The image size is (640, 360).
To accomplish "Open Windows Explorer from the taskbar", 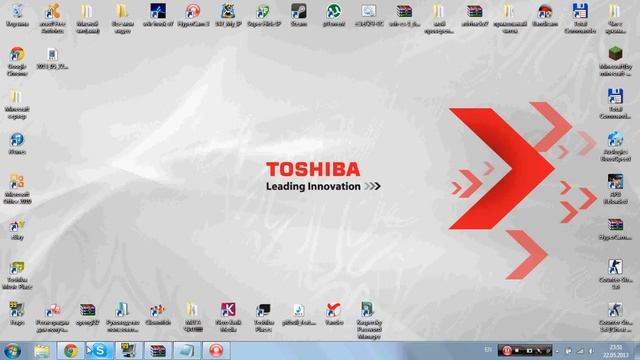I will coord(42,351).
